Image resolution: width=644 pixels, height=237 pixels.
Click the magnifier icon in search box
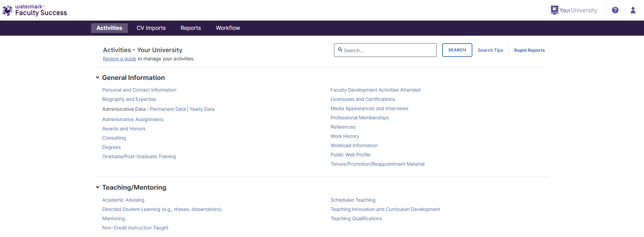340,50
